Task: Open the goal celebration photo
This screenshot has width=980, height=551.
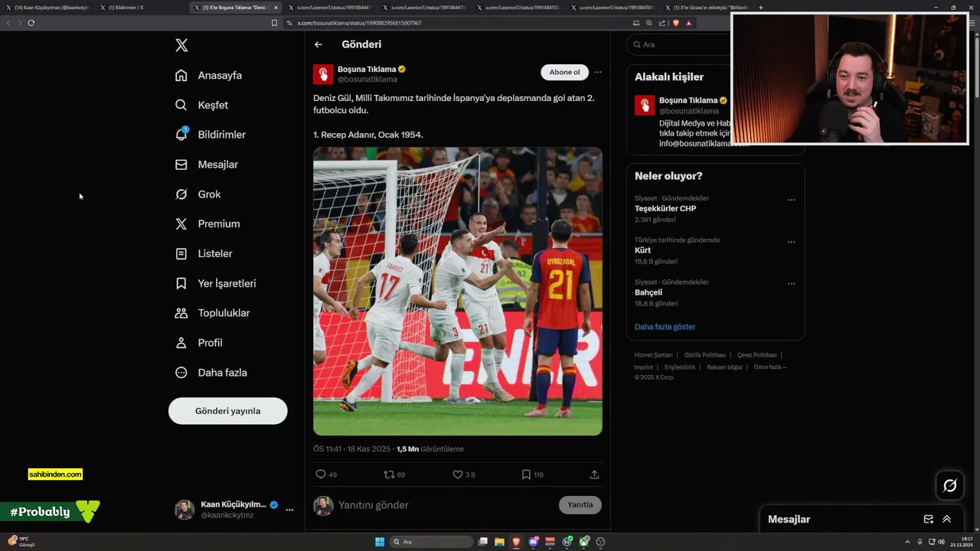Action: [458, 292]
